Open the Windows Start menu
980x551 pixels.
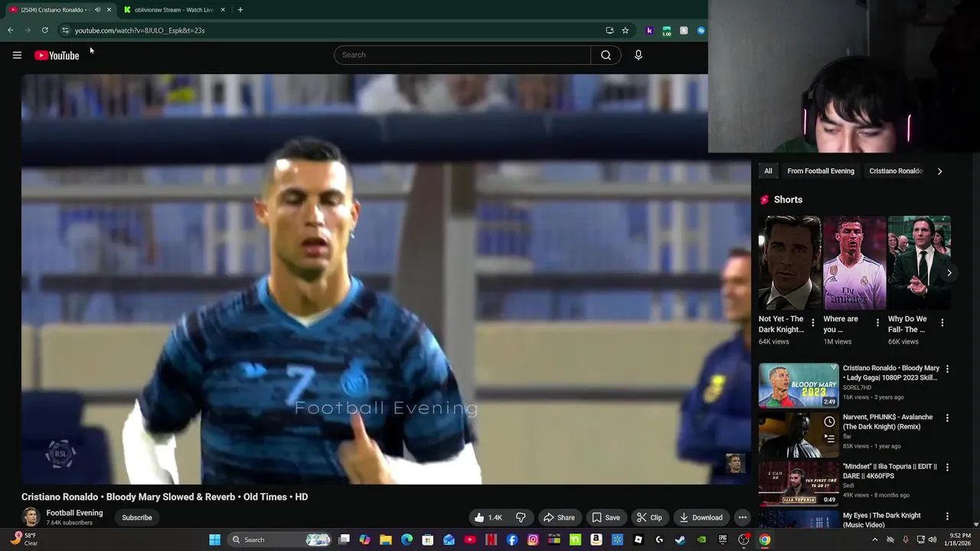coord(215,540)
